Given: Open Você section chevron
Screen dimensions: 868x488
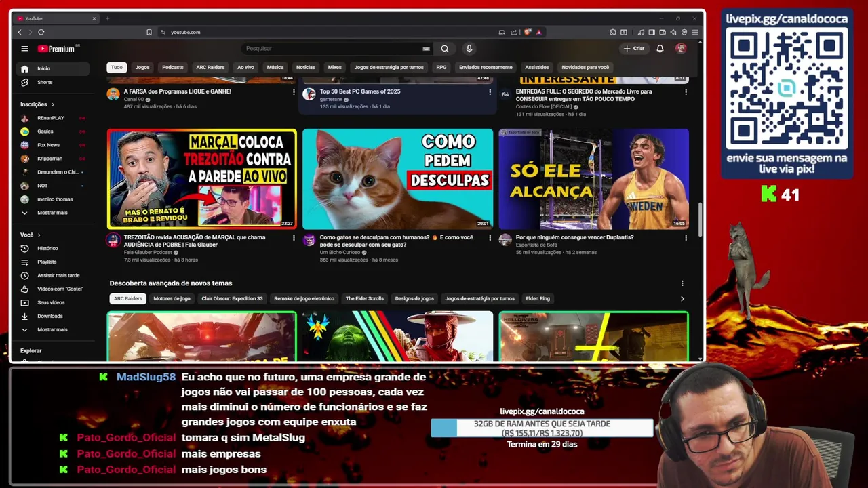Looking at the screenshot, I should click(39, 235).
